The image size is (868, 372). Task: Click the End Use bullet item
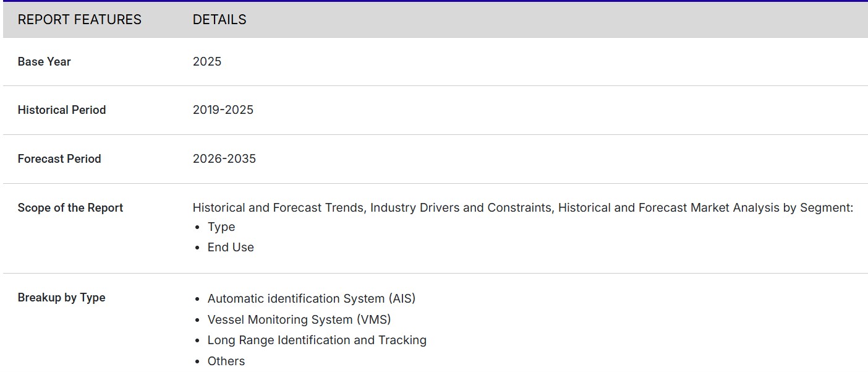(x=231, y=248)
